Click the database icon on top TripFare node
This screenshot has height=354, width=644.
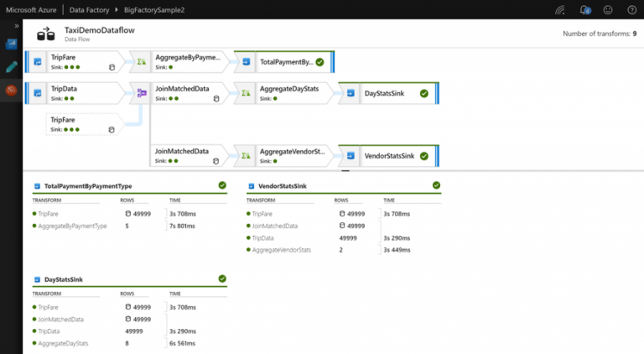112,67
